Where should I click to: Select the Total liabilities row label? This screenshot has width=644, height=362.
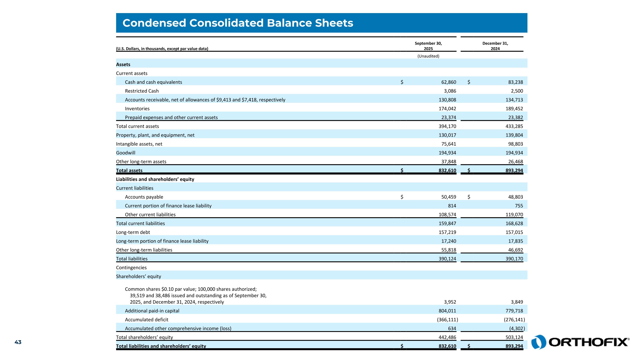click(132, 259)
